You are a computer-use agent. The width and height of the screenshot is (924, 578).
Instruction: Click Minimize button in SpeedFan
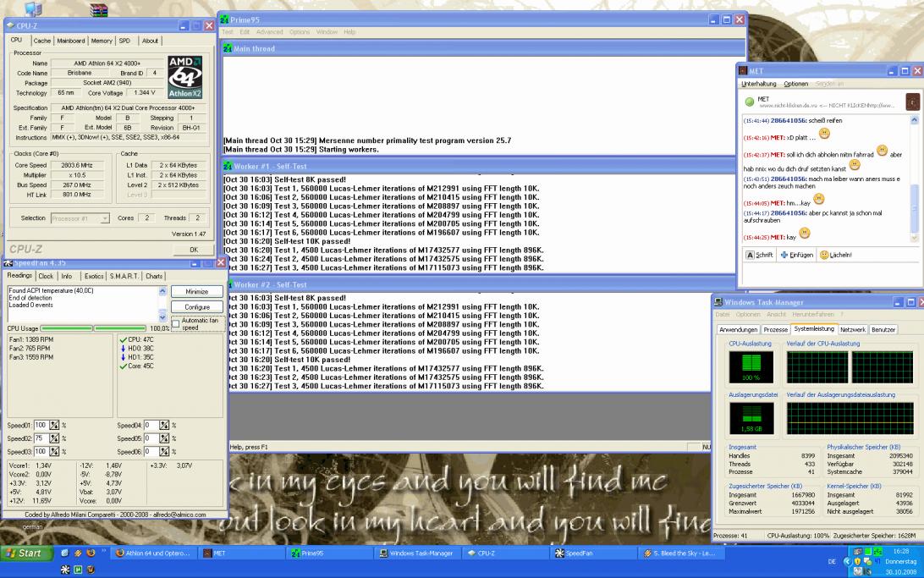[197, 292]
